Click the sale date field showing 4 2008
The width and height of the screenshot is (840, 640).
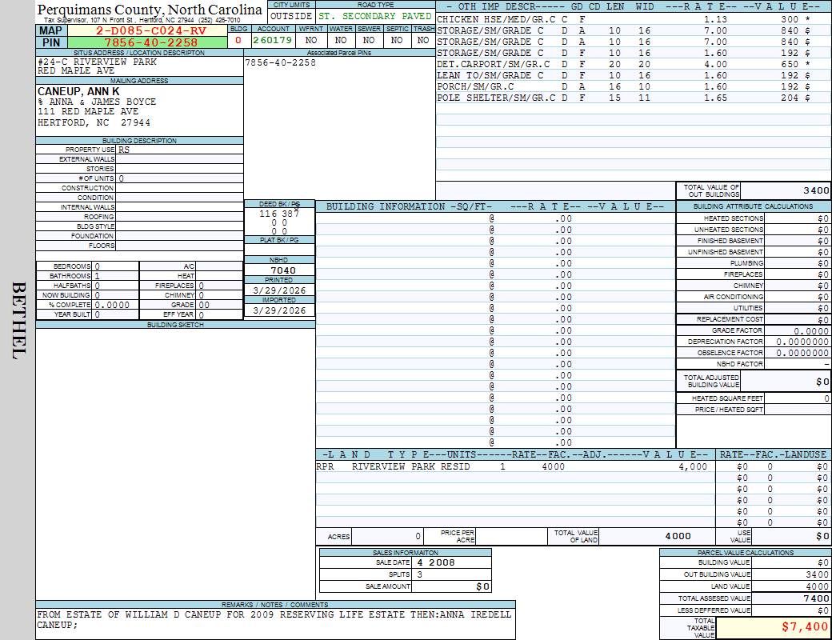(x=435, y=562)
